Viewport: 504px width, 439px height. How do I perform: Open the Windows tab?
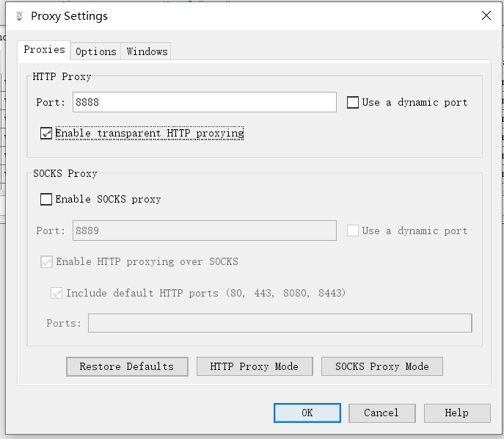point(147,51)
